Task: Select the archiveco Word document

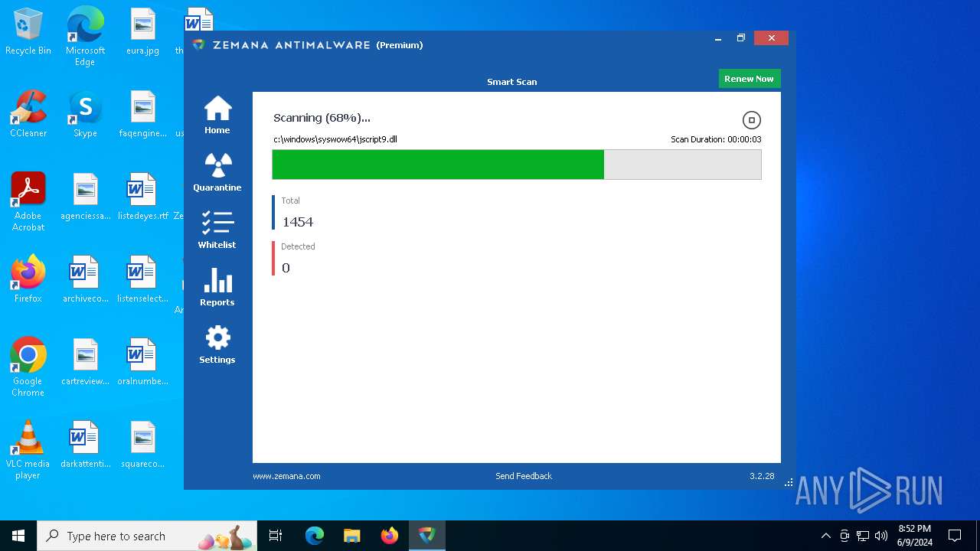Action: tap(85, 280)
